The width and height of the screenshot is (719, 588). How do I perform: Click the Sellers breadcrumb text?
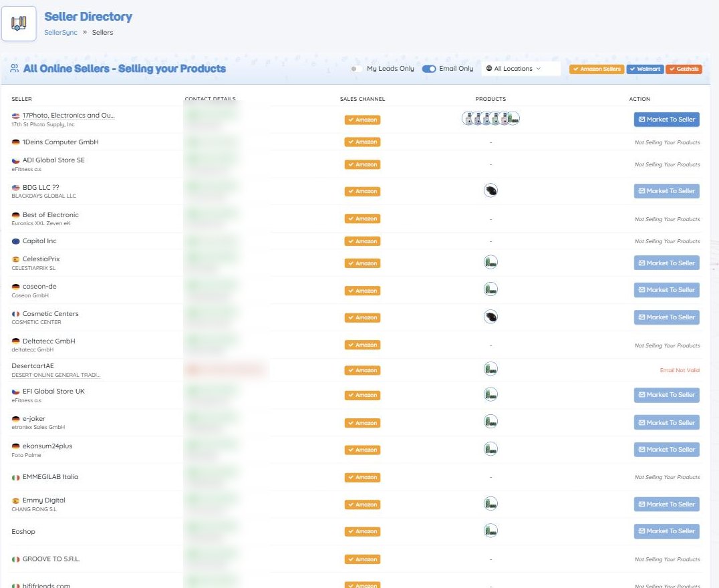(102, 32)
